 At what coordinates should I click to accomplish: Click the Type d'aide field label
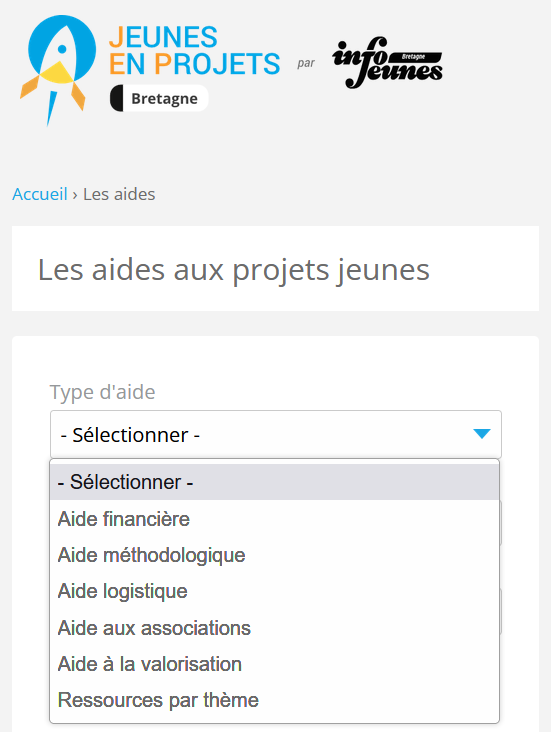tap(102, 392)
